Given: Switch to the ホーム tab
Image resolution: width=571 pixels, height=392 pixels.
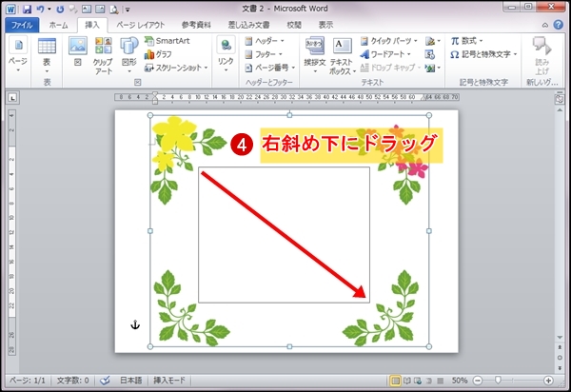Looking at the screenshot, I should [58, 25].
